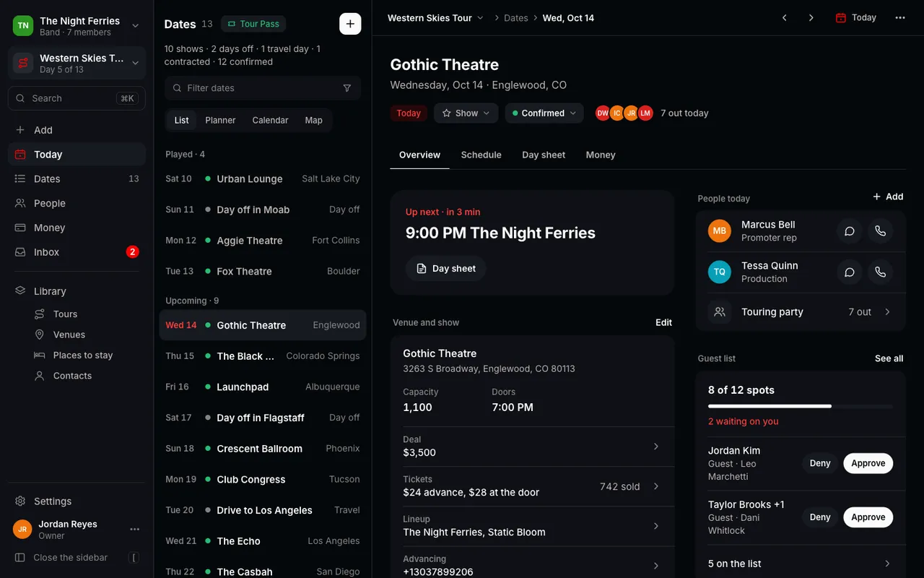Message Marcus Bell
924x578 pixels.
(x=850, y=231)
